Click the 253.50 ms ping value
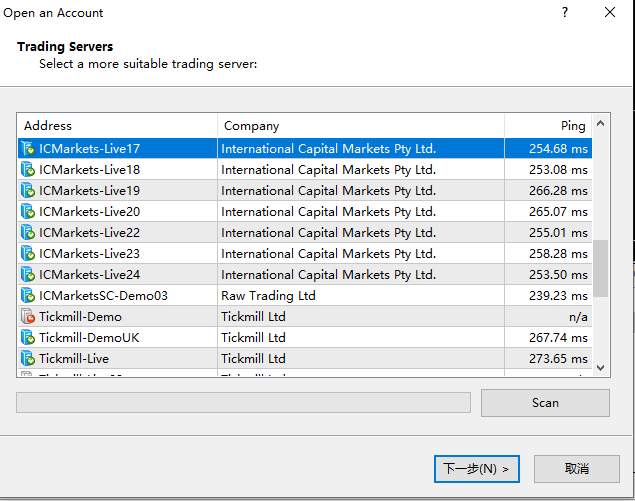The width and height of the screenshot is (635, 501). pos(558,275)
